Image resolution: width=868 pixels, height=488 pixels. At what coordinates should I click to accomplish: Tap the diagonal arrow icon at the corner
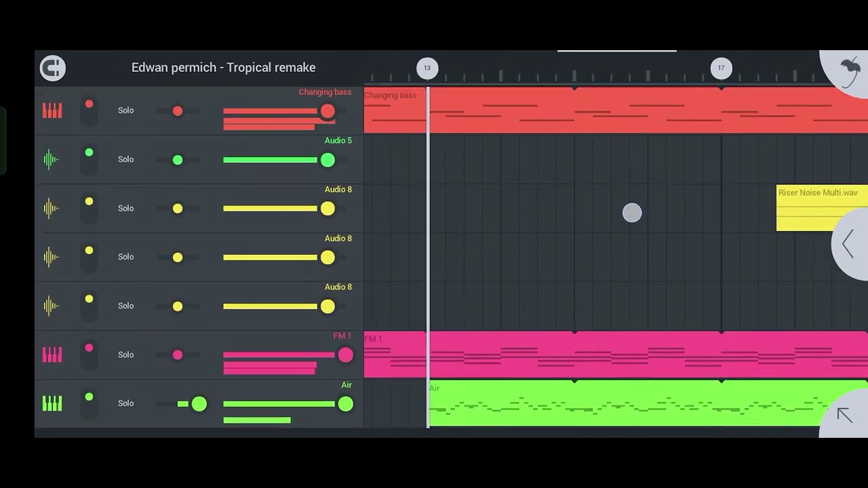[x=845, y=415]
